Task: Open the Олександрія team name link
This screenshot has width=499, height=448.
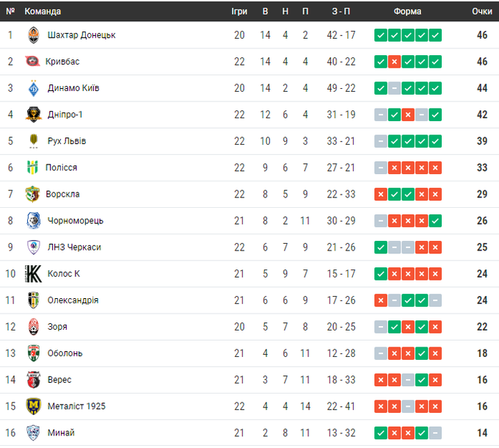Action: click(73, 300)
